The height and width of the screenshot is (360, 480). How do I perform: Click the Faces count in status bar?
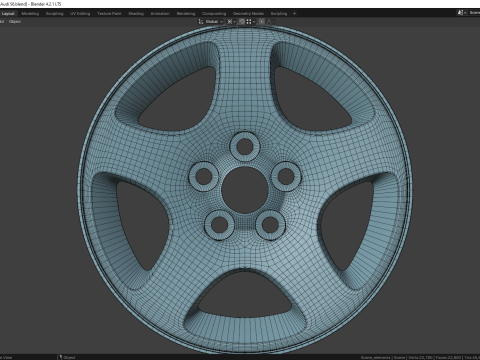(x=449, y=357)
